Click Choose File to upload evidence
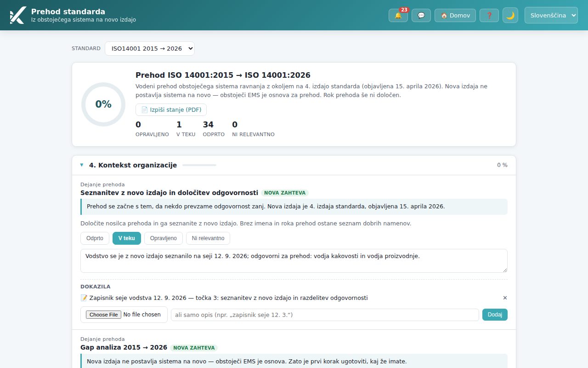Screen dimensions: 588x368 click(x=104, y=315)
